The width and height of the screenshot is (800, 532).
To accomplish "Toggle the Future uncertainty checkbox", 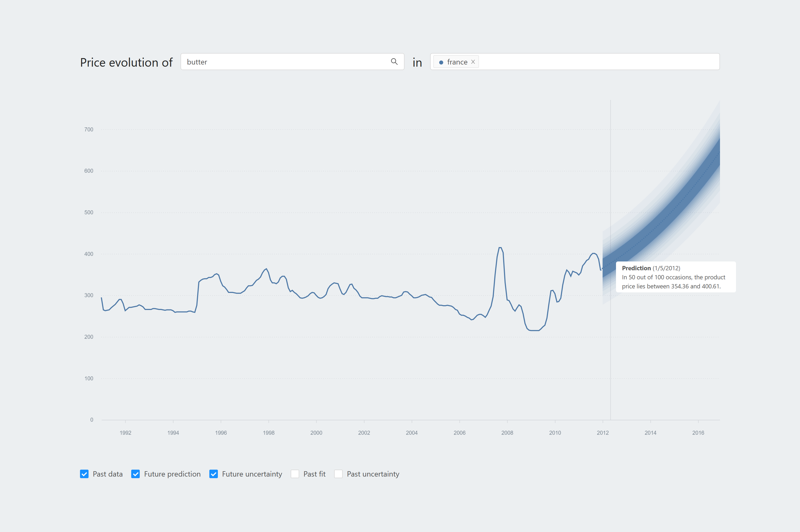I will coord(214,474).
